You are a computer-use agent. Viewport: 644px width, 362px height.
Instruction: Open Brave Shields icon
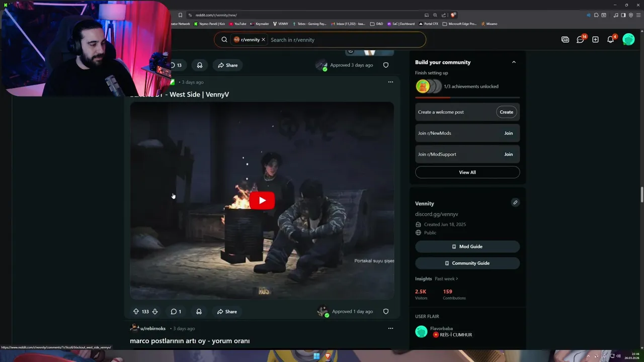[x=453, y=15]
